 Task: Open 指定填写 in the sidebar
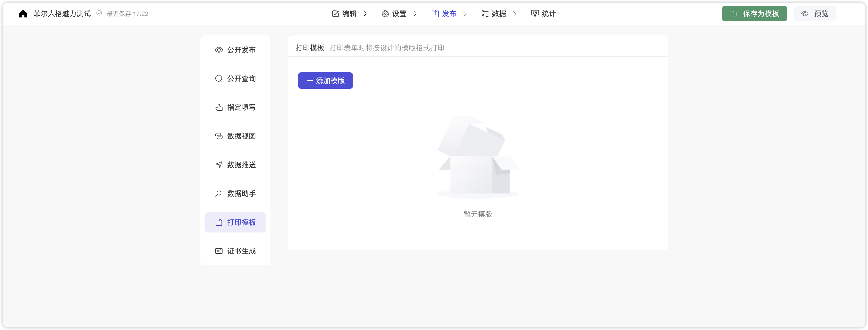(x=235, y=107)
